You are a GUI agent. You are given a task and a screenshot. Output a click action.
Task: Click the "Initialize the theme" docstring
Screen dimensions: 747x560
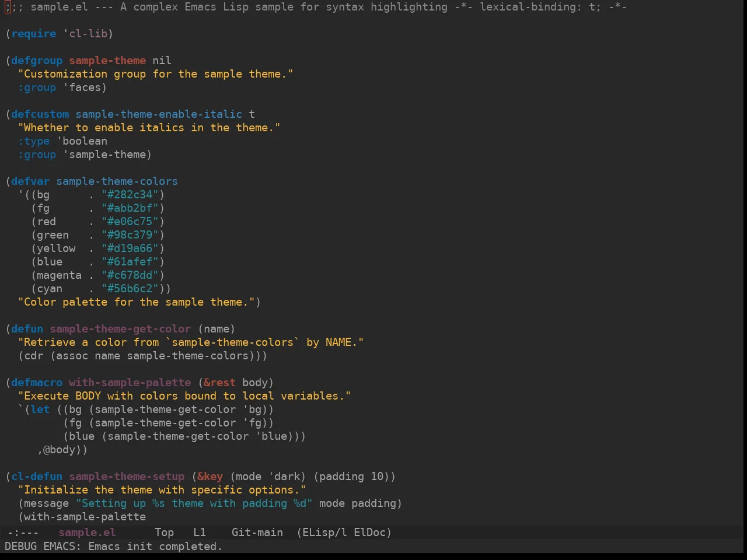click(162, 489)
